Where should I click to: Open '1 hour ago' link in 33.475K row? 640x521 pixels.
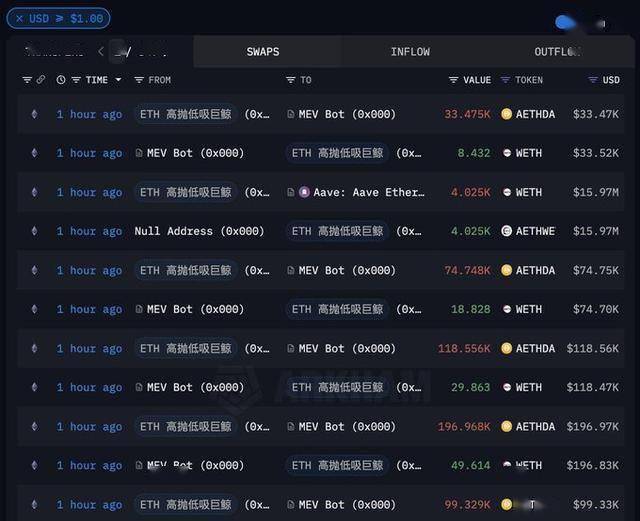89,114
